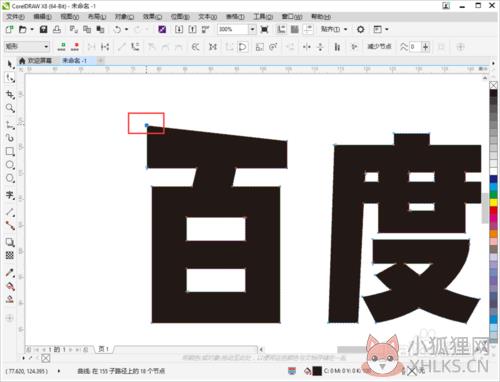This screenshot has height=382, width=500.
Task: Increase the curve smoothness with plus
Action: [425, 47]
